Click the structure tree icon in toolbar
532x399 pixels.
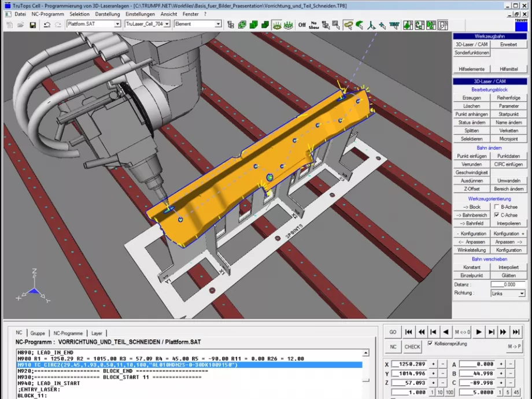pos(231,25)
